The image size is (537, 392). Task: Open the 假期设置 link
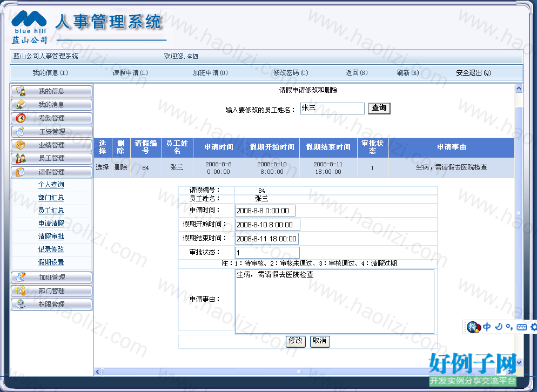click(51, 262)
